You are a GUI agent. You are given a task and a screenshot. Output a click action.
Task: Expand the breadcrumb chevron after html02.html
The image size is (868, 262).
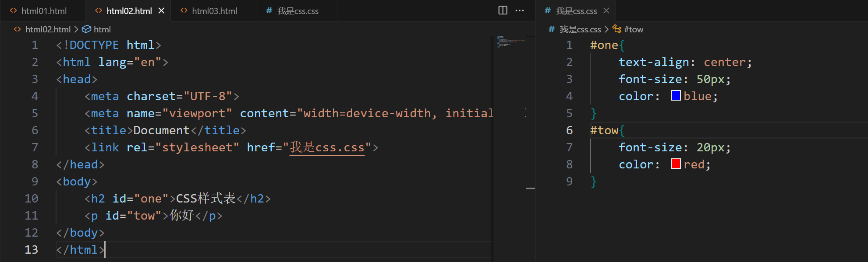tap(76, 29)
